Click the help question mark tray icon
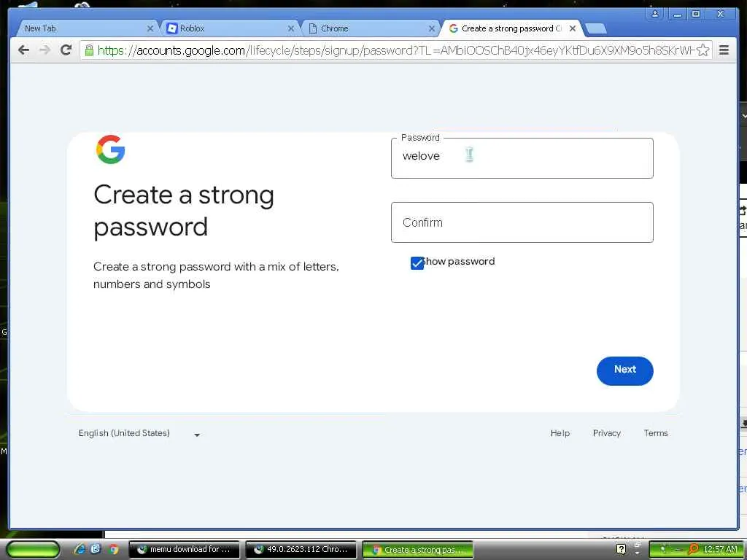Image resolution: width=747 pixels, height=560 pixels. point(621,549)
